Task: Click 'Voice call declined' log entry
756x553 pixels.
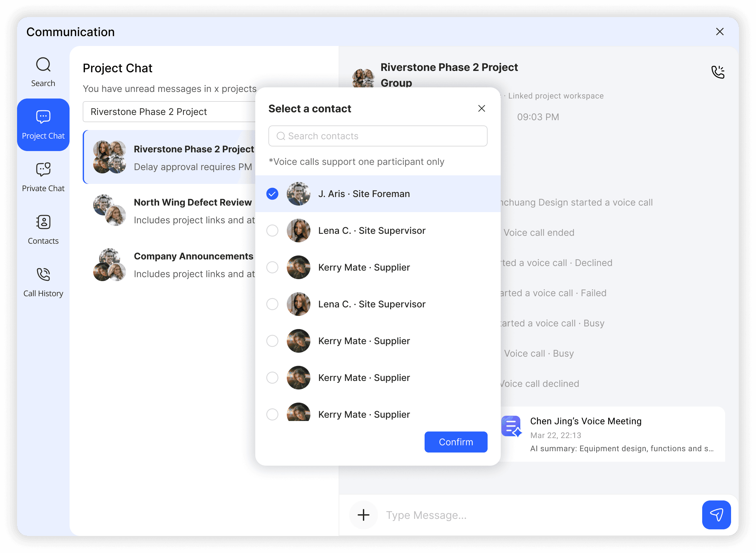Action: [x=539, y=384]
